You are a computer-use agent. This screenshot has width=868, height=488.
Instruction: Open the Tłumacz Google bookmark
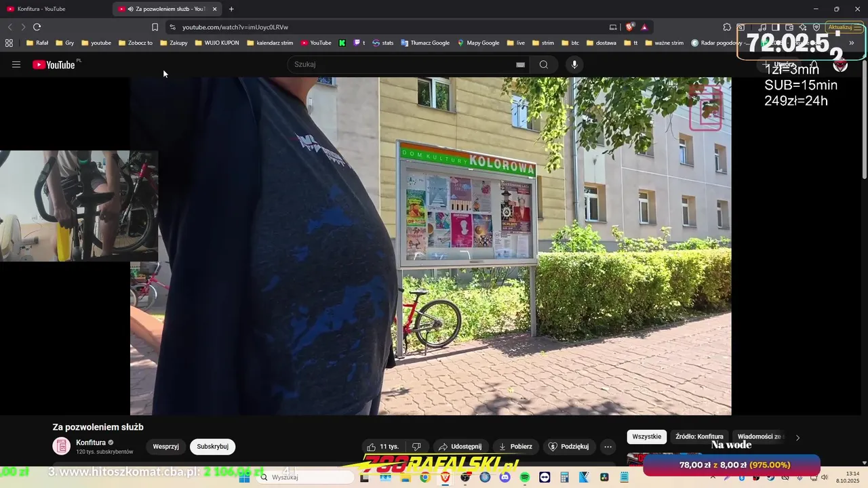click(x=425, y=43)
